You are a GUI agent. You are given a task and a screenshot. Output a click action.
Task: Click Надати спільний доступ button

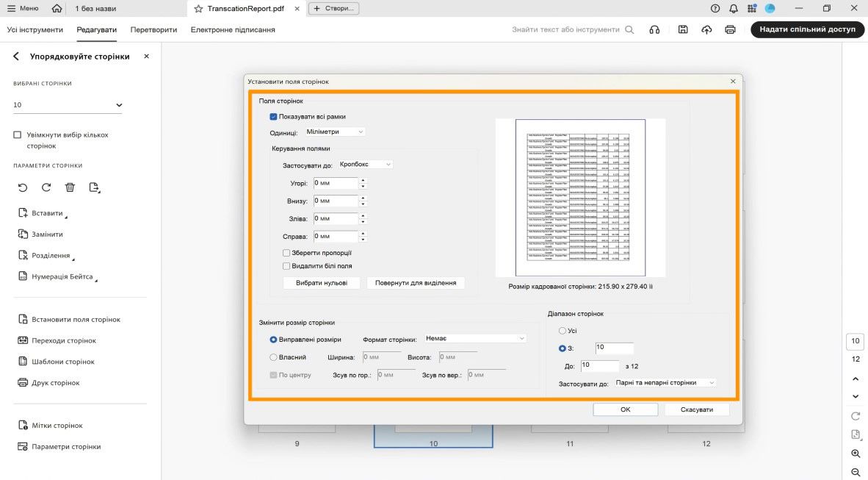[808, 29]
